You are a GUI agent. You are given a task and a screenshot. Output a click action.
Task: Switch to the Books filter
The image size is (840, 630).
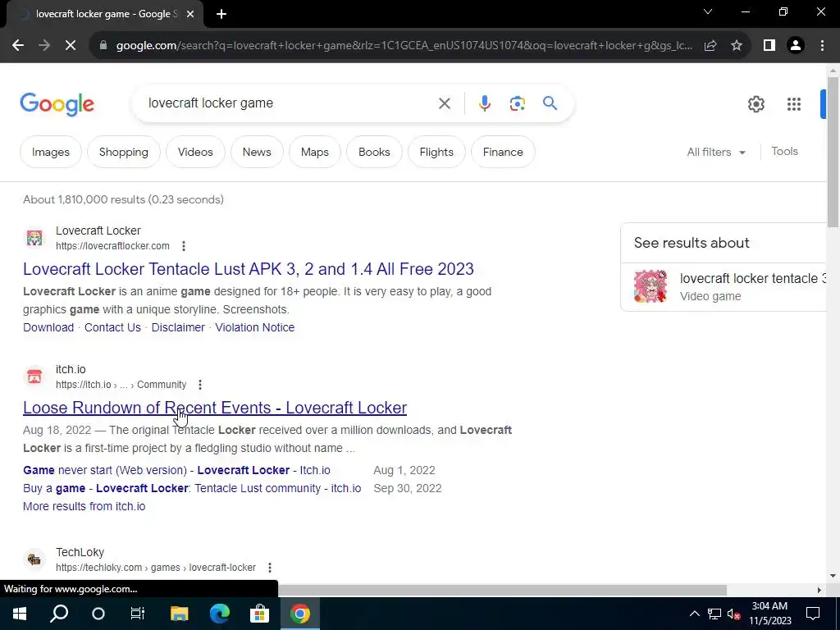click(374, 152)
